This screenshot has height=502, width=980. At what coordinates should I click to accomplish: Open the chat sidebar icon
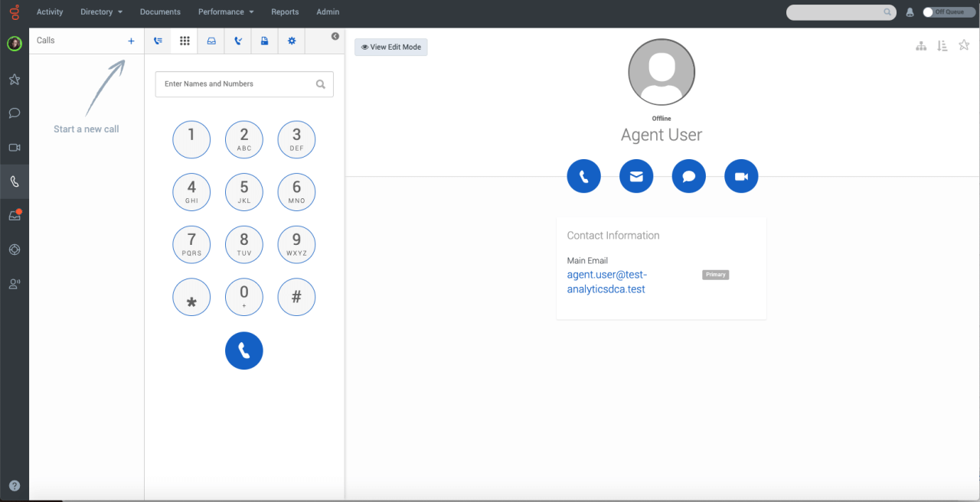coord(14,113)
